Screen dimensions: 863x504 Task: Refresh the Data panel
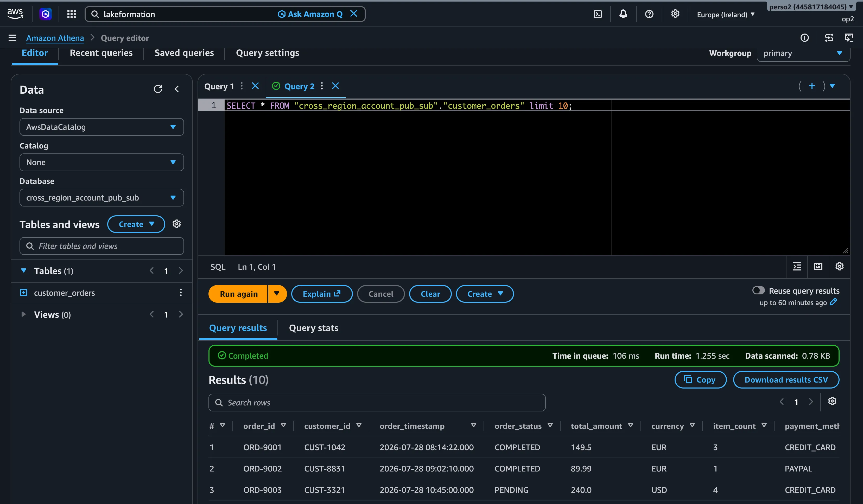(x=158, y=89)
